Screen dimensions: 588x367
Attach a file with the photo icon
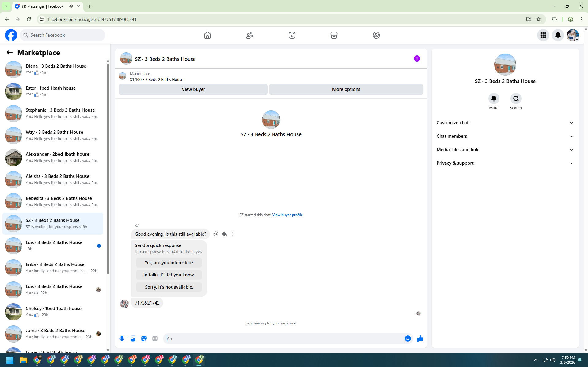133,339
